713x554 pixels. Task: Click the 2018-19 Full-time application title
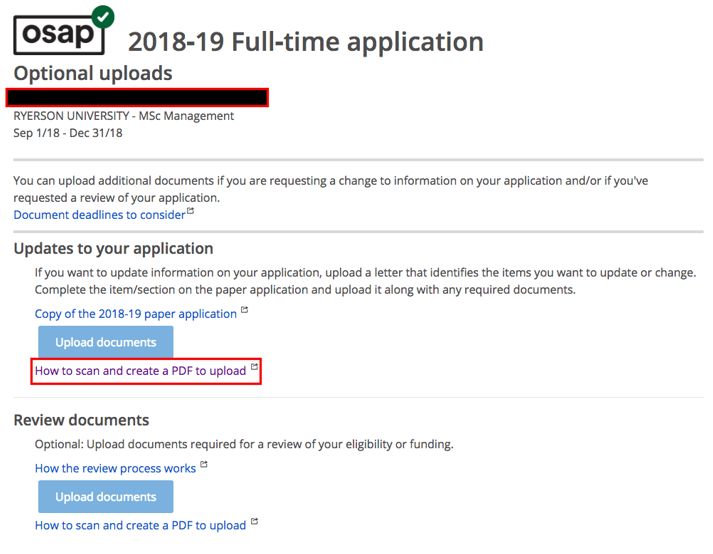click(306, 42)
